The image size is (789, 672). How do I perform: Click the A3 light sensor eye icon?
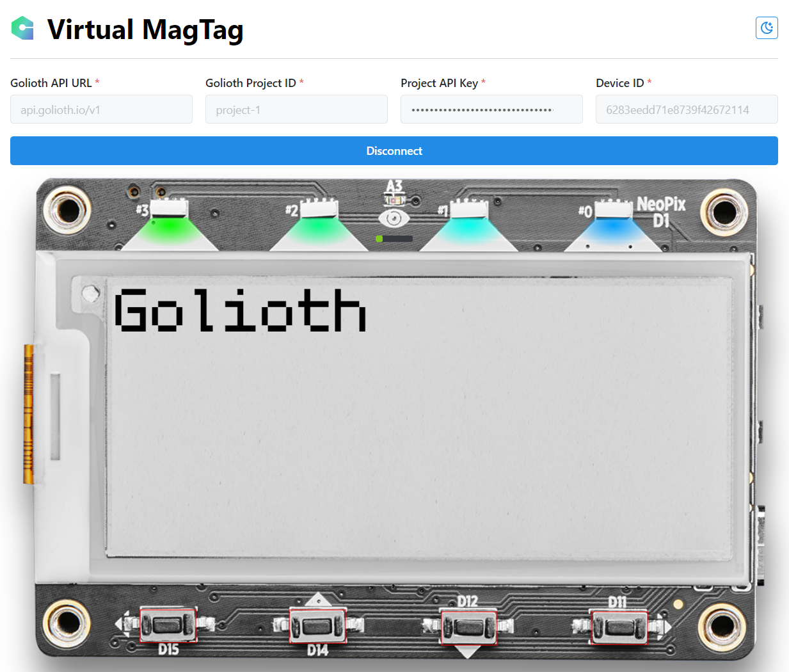(394, 218)
